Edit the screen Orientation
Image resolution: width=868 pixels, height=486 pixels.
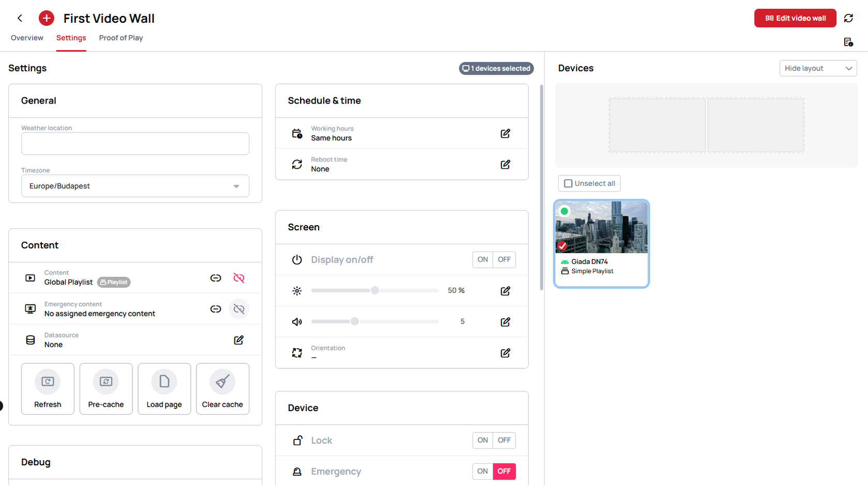click(505, 353)
